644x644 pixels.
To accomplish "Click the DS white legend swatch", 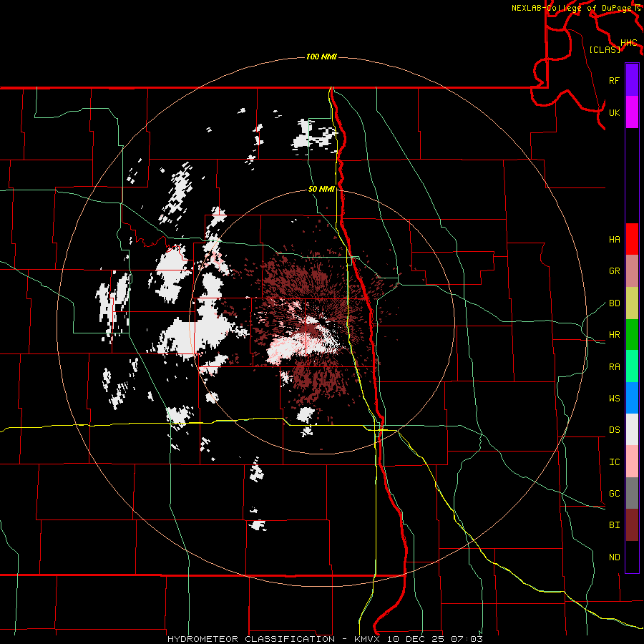I will [x=632, y=429].
